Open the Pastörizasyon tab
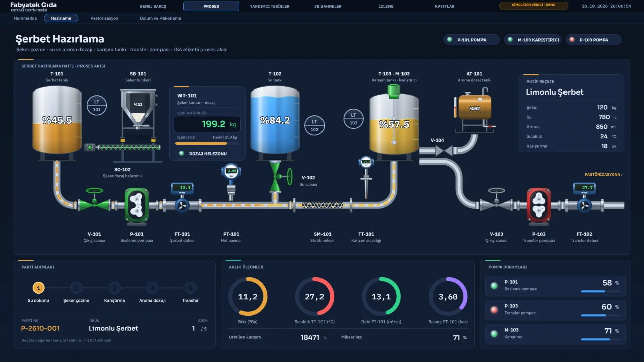Screen dimensions: 644x362 coord(104,18)
